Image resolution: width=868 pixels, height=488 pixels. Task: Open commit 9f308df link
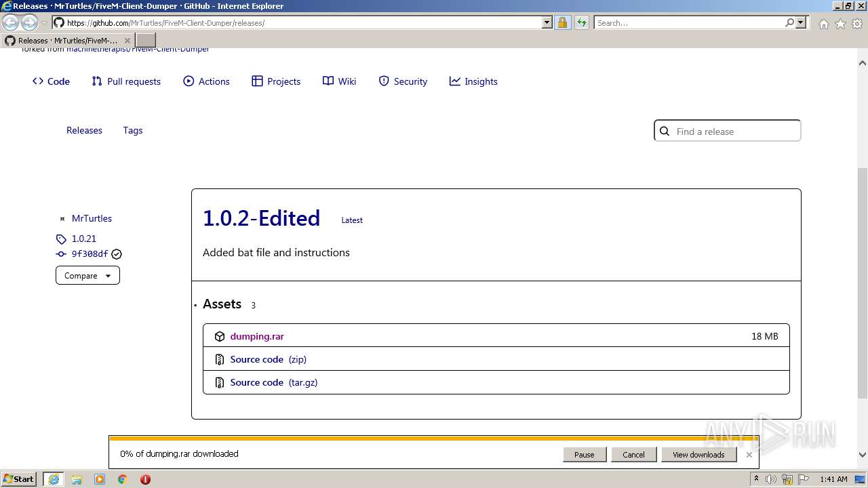pyautogui.click(x=90, y=254)
